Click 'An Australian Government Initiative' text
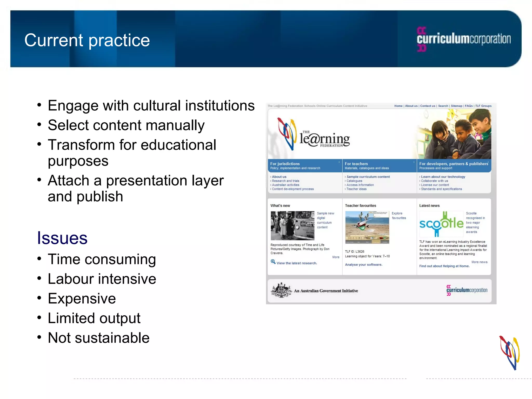The height and width of the screenshot is (399, 532). 326,291
